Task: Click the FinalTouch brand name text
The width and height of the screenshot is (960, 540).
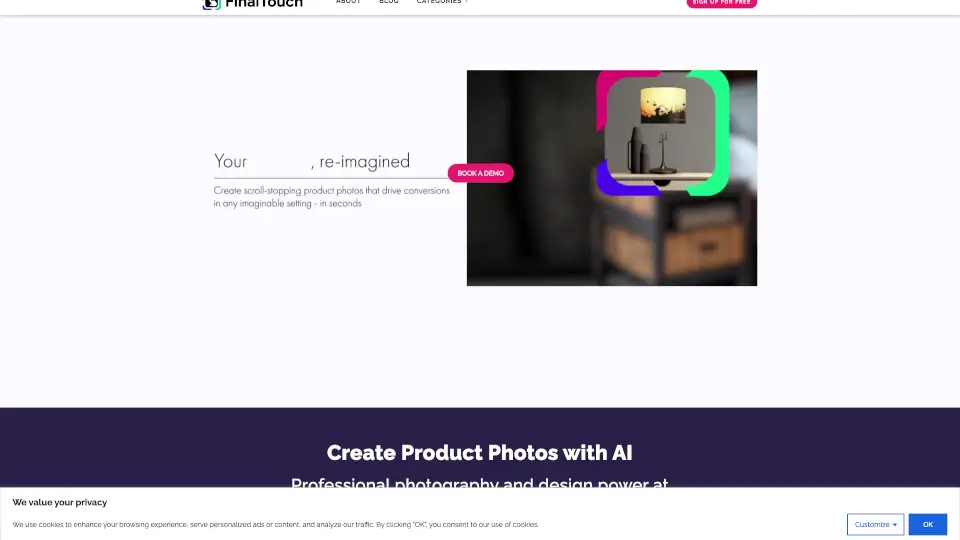Action: pyautogui.click(x=264, y=4)
